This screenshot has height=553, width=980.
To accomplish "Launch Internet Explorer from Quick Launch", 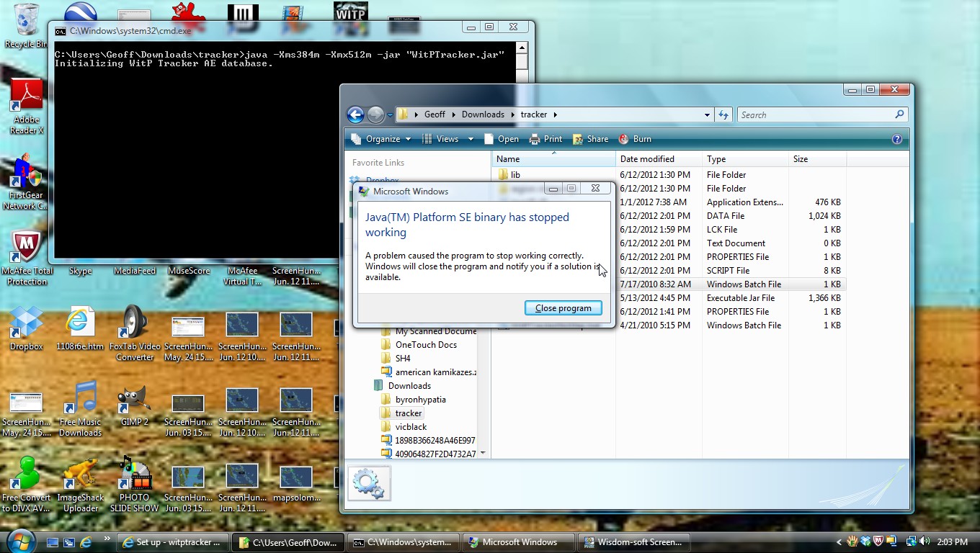I will (86, 542).
